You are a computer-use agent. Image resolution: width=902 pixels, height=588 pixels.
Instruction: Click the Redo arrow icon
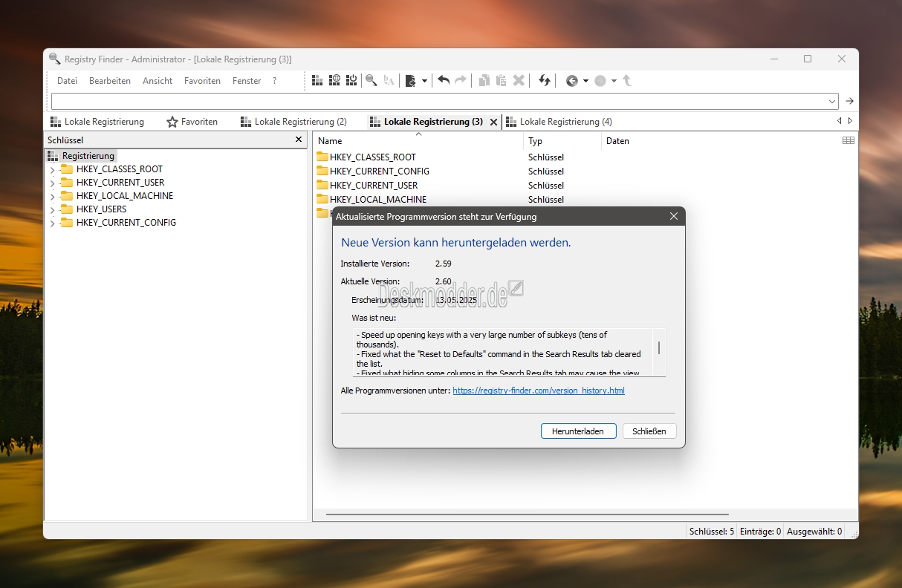point(461,80)
